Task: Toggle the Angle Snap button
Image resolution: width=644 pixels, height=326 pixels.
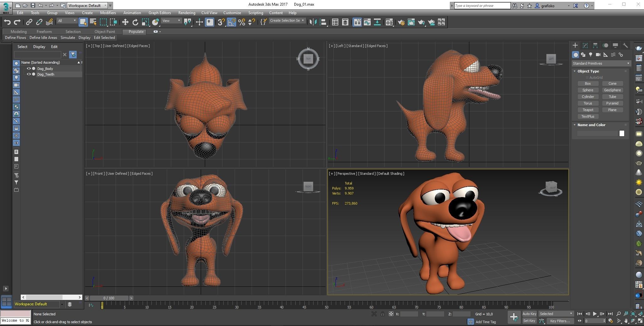Action: click(x=232, y=22)
